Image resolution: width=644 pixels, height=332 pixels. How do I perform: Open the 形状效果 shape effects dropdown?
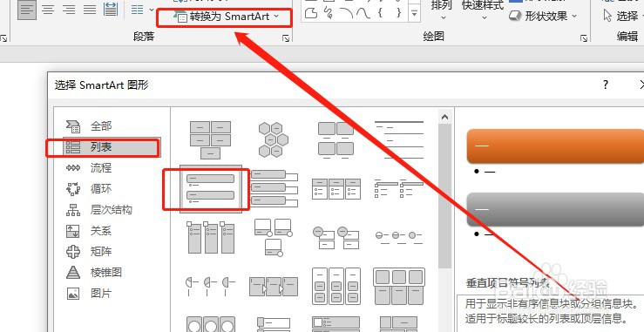coord(543,17)
